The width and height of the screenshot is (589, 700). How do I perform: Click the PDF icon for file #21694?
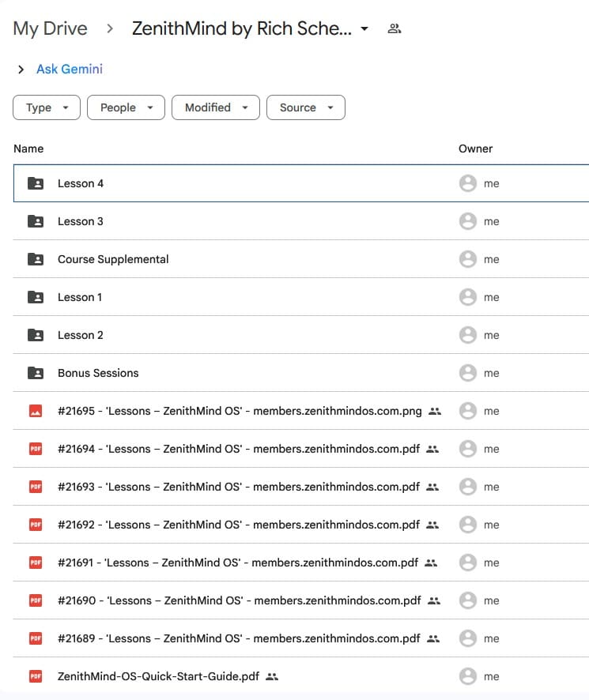tap(36, 449)
